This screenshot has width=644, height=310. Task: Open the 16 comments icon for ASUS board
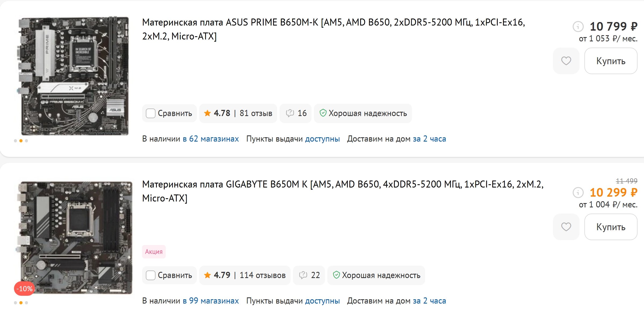(x=295, y=113)
